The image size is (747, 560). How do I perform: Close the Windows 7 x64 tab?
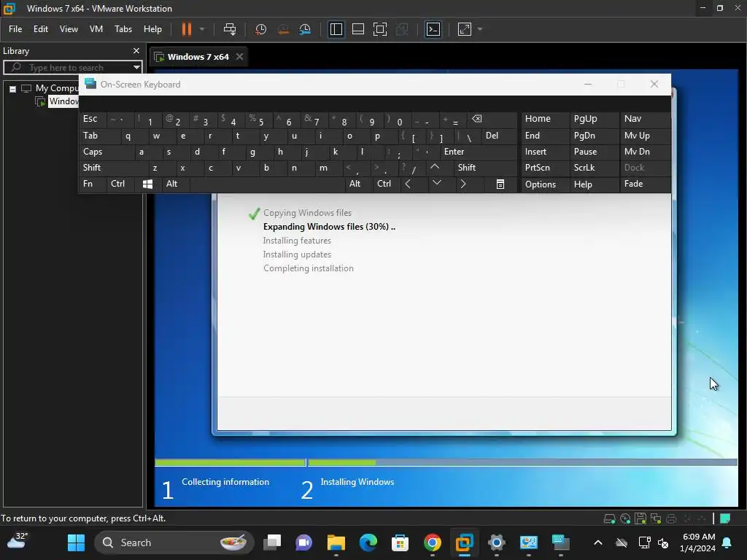click(239, 57)
